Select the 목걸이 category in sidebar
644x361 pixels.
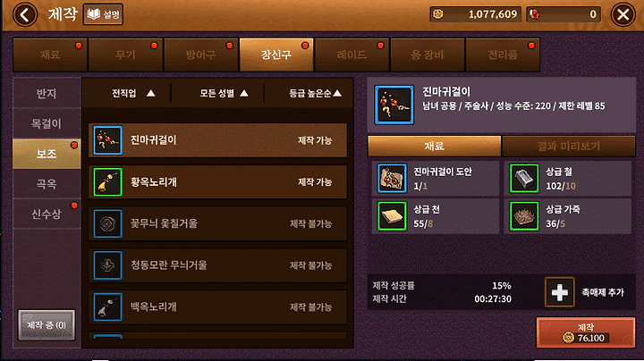coord(47,123)
